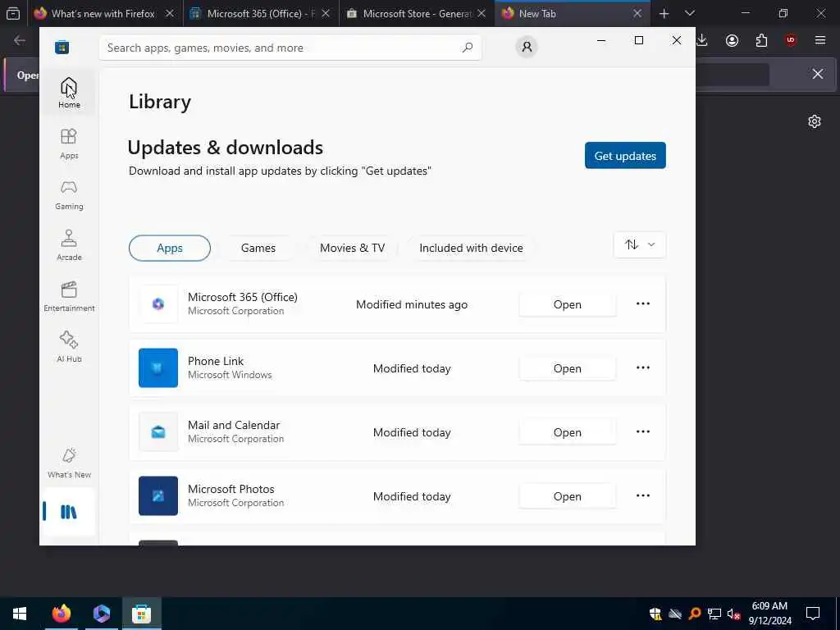Viewport: 840px width, 630px height.
Task: Click Mail and Calendar app icon
Action: click(158, 431)
